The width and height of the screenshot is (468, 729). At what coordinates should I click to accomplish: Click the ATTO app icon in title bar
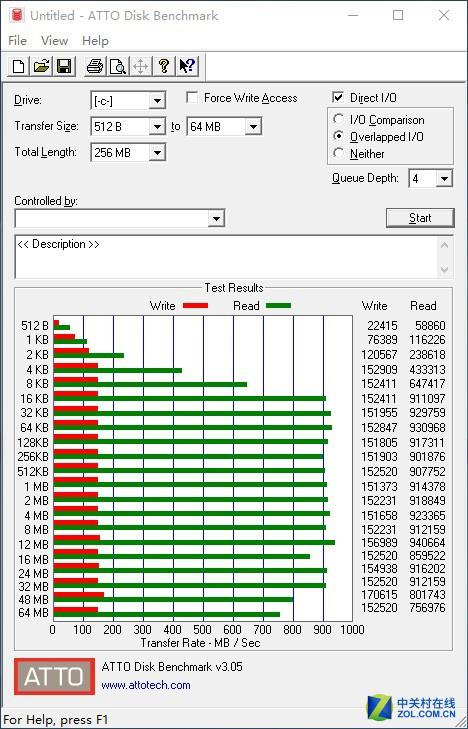click(x=17, y=15)
